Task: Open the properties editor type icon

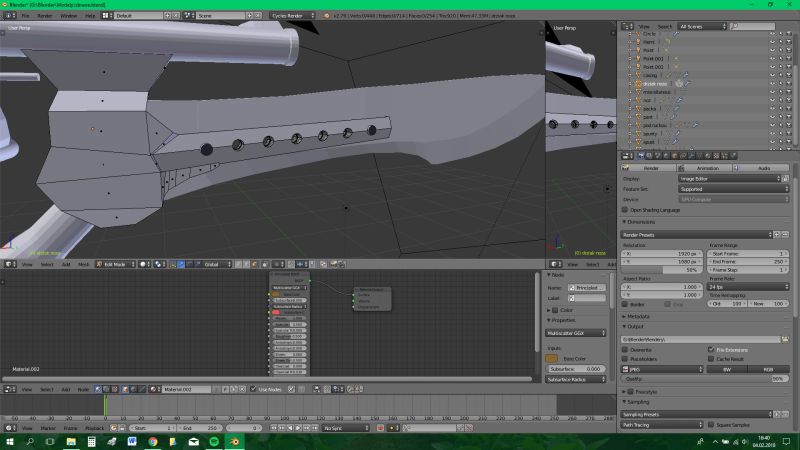Action: tap(627, 156)
